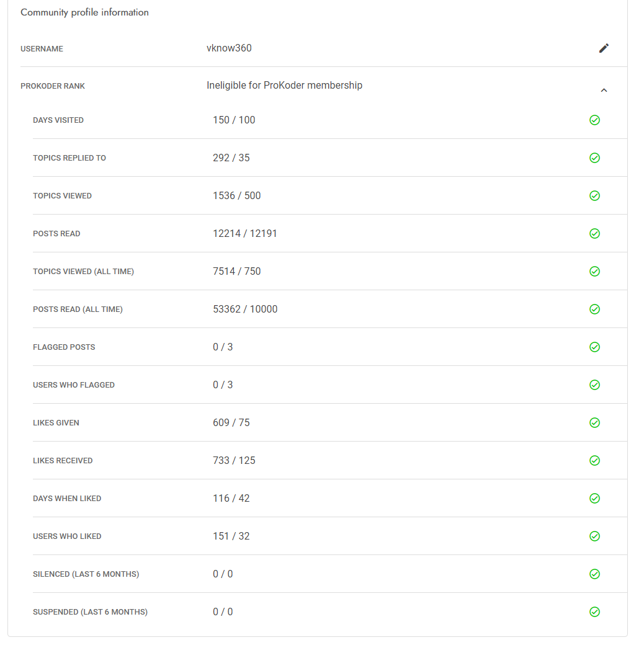The width and height of the screenshot is (644, 645).
Task: Click the Days Visited green check icon
Action: click(594, 120)
